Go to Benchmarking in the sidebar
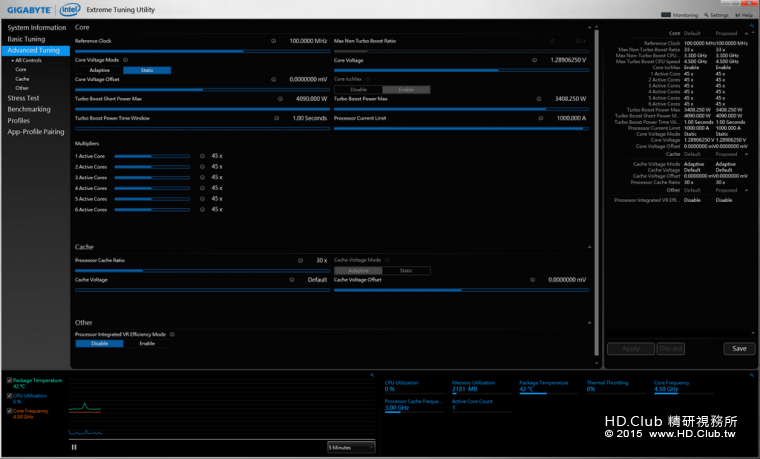 pyautogui.click(x=29, y=109)
